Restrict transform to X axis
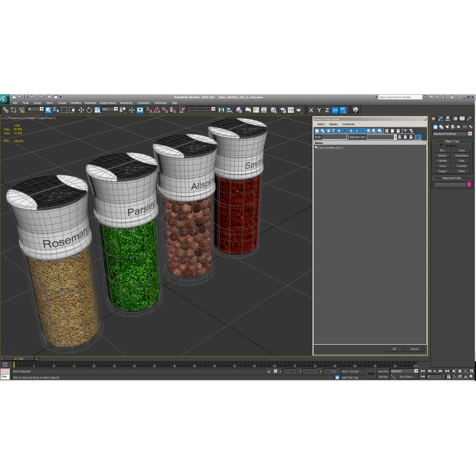This screenshot has width=476, height=476. 311,110
